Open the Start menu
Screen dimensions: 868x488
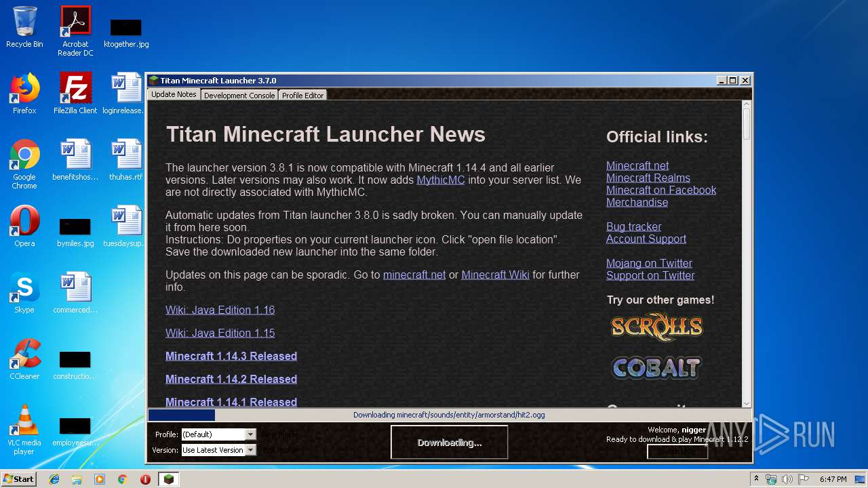click(18, 479)
